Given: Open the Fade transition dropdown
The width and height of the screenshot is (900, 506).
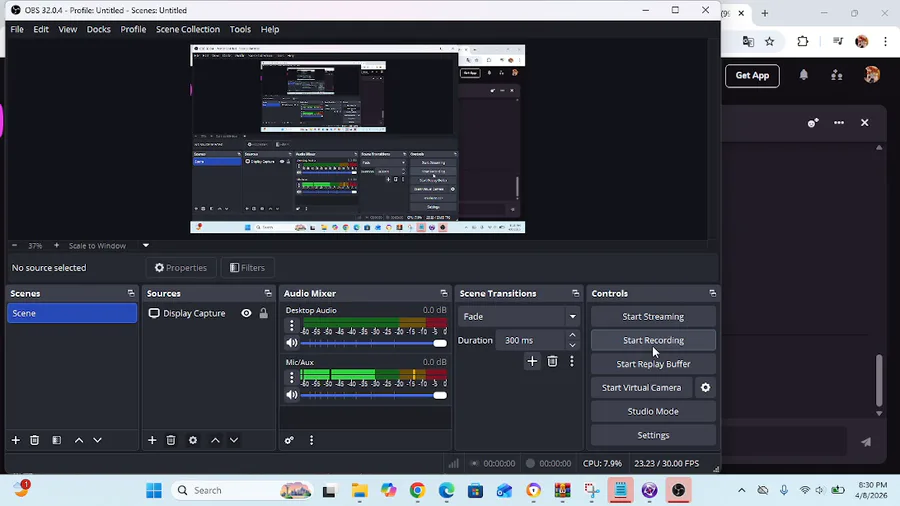Looking at the screenshot, I should point(518,317).
